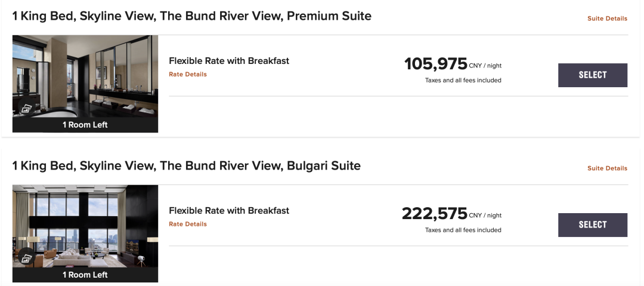View Rate Details for the Premium Suite
Image resolution: width=644 pixels, height=286 pixels.
[x=188, y=75]
